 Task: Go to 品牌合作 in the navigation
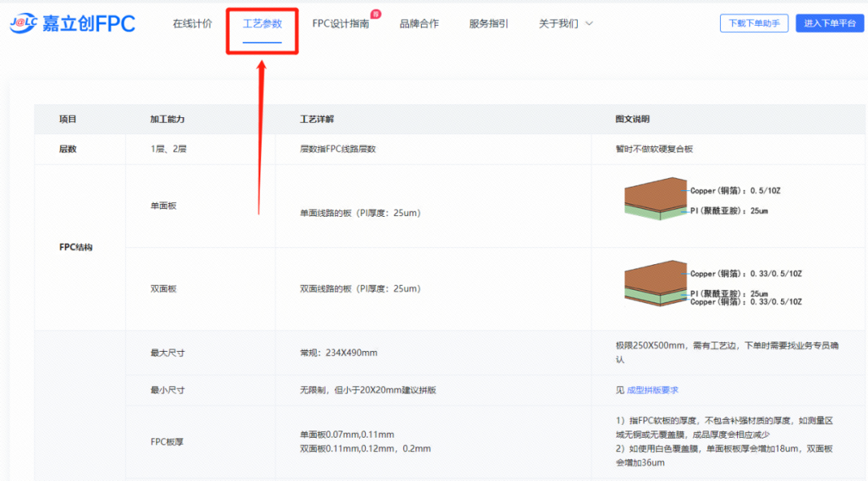(x=419, y=24)
